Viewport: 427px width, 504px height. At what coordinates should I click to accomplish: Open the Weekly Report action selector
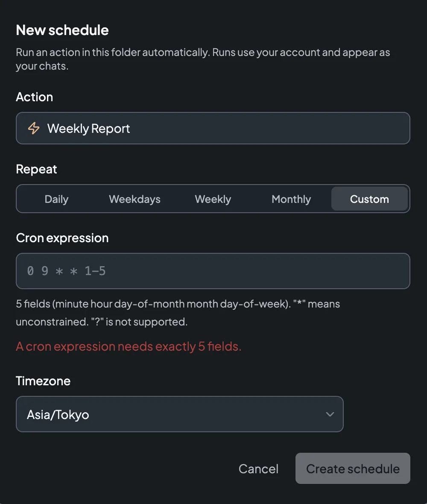(x=213, y=128)
